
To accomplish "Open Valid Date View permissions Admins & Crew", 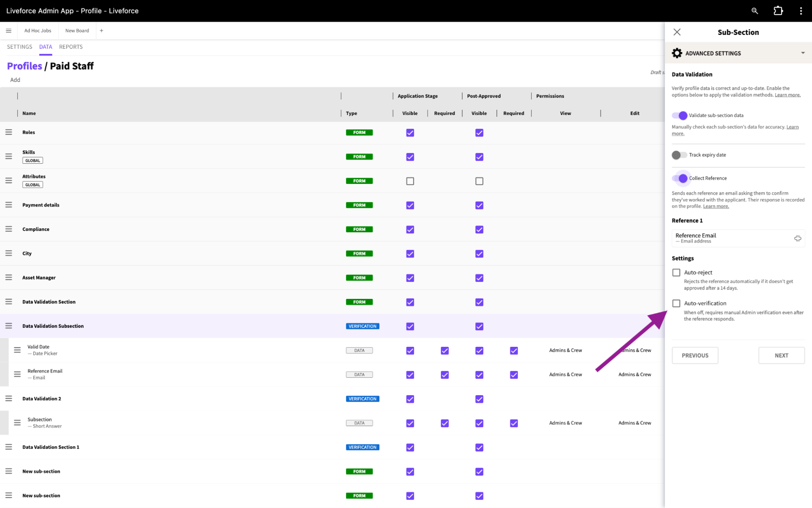I will (565, 350).
